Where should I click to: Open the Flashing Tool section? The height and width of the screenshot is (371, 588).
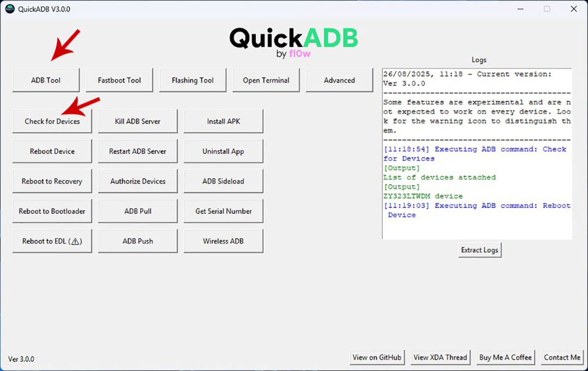click(x=193, y=80)
